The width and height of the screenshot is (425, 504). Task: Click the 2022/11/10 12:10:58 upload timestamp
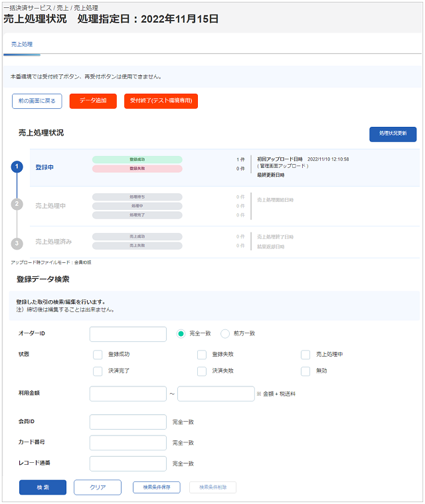click(x=328, y=159)
